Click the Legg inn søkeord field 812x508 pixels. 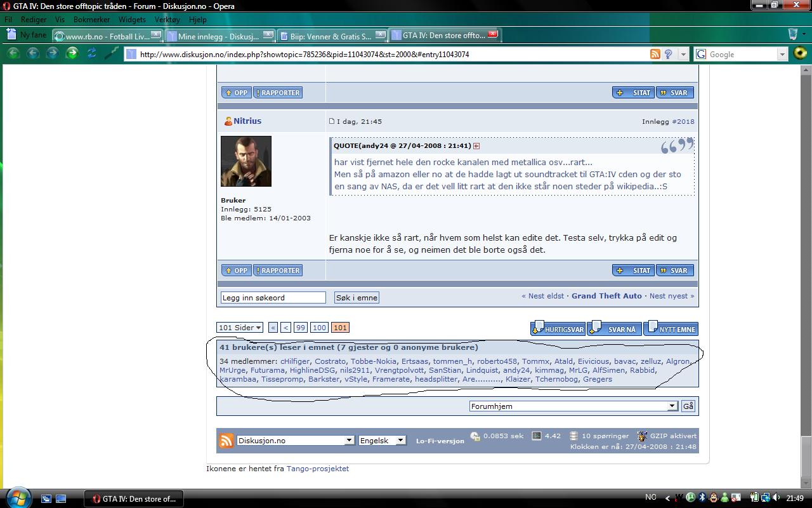[273, 297]
